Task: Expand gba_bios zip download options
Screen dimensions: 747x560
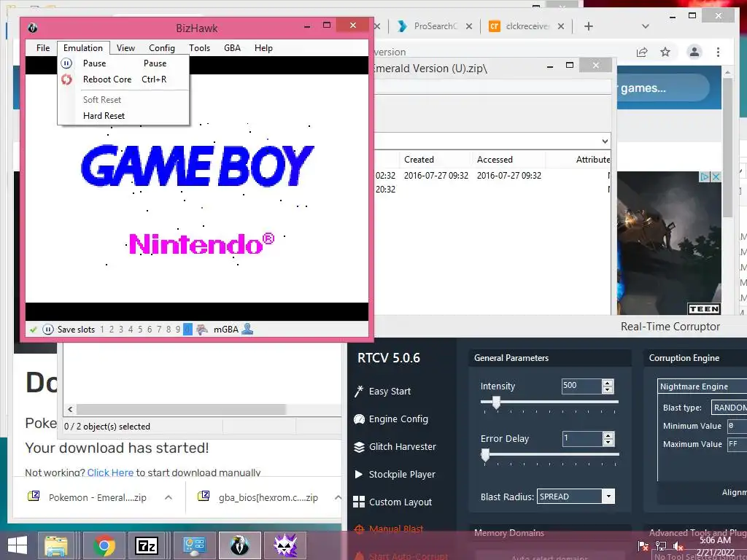Action: pyautogui.click(x=337, y=497)
